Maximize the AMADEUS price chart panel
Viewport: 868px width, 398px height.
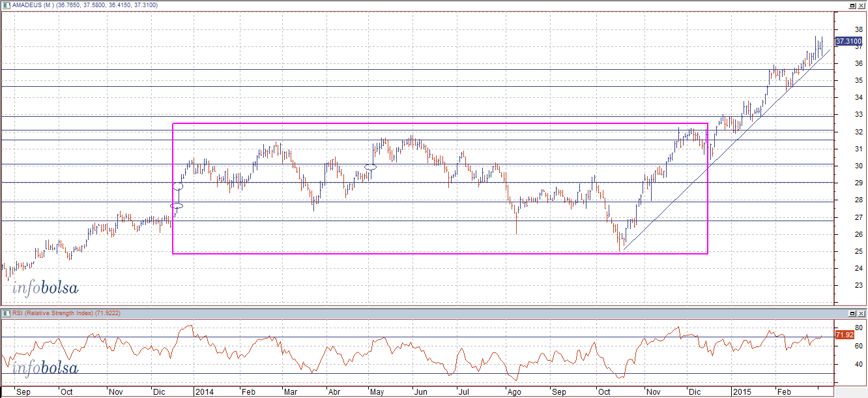853,5
